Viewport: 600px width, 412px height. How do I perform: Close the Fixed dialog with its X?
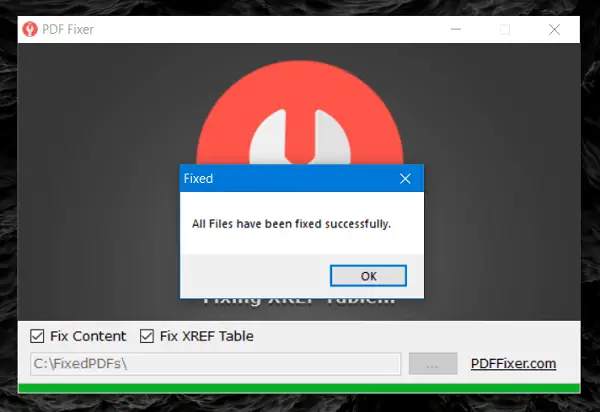405,178
